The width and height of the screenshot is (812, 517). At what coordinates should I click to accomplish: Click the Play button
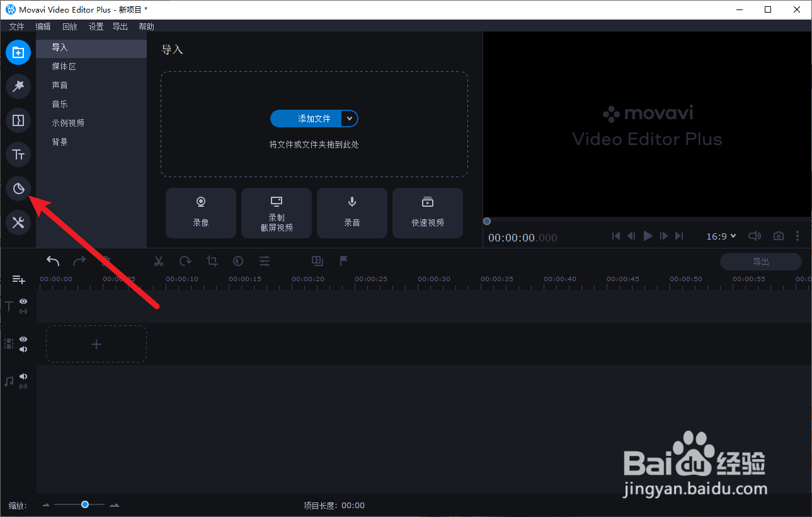click(x=648, y=236)
